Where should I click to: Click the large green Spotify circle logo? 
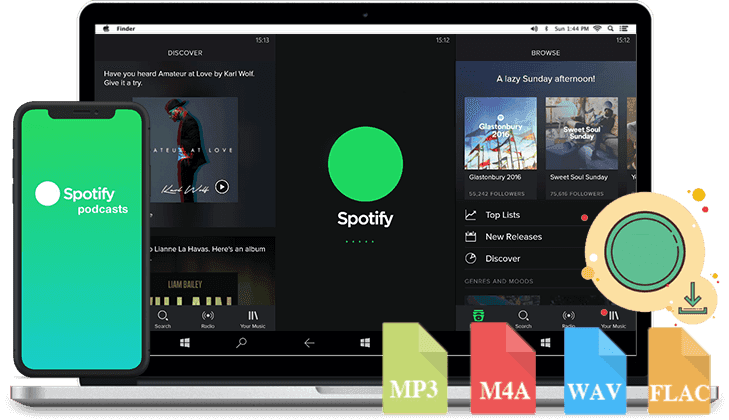point(365,164)
